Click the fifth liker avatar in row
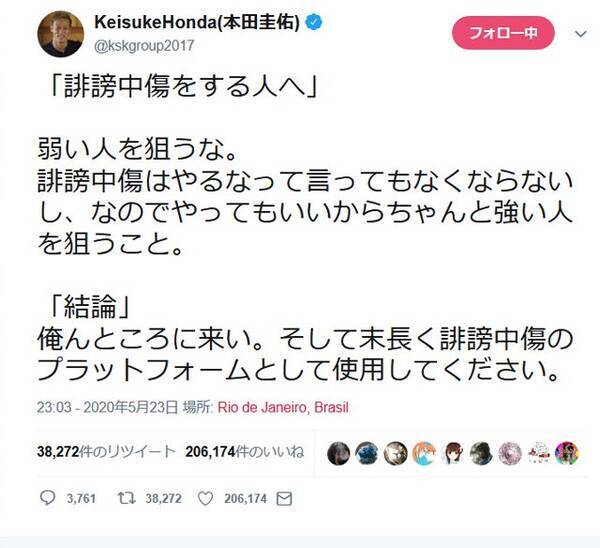This screenshot has width=600, height=548. pos(453,451)
